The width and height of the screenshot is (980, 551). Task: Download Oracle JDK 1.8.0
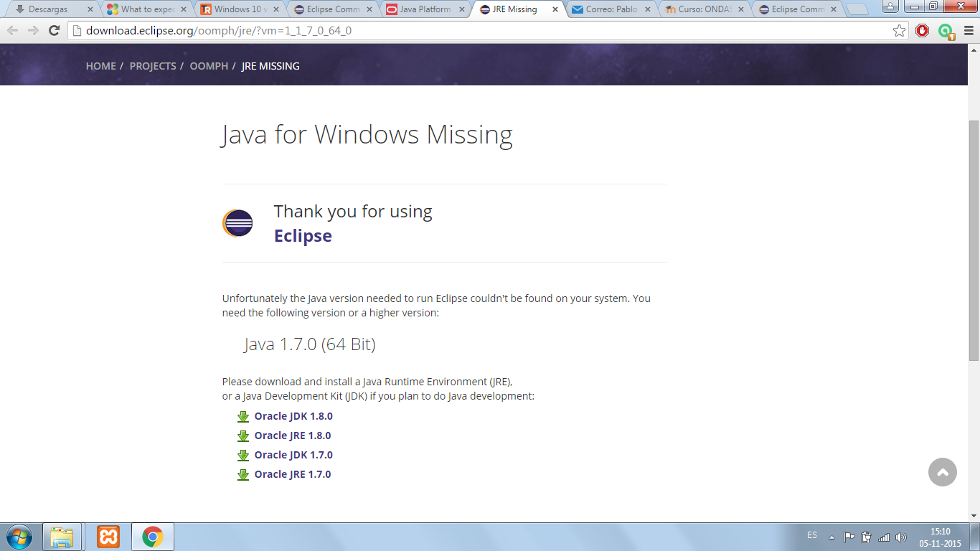pyautogui.click(x=293, y=416)
